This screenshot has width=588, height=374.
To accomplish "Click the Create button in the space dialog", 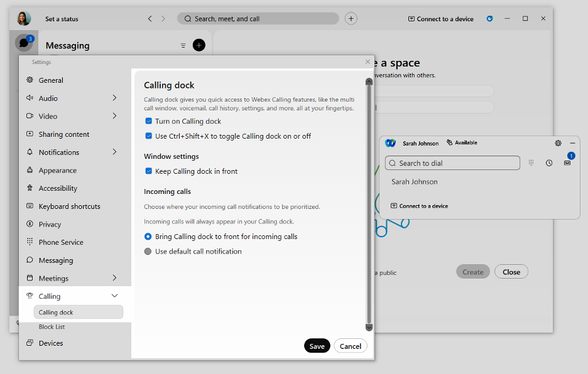I will click(473, 272).
